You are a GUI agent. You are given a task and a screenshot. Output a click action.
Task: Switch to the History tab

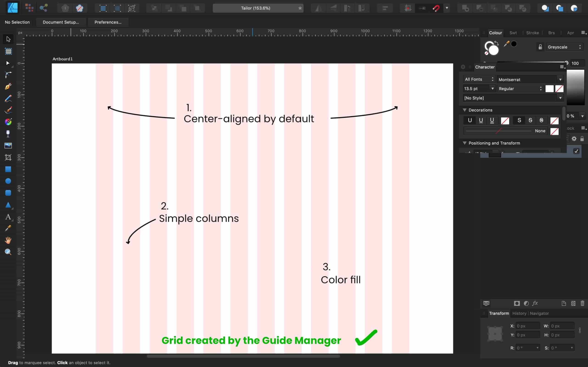click(x=519, y=313)
